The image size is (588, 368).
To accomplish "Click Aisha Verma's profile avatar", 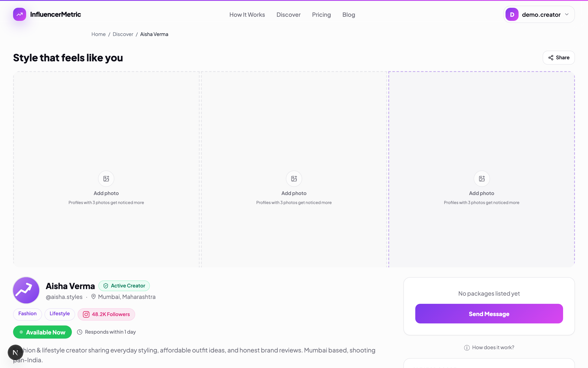I will coord(26,290).
